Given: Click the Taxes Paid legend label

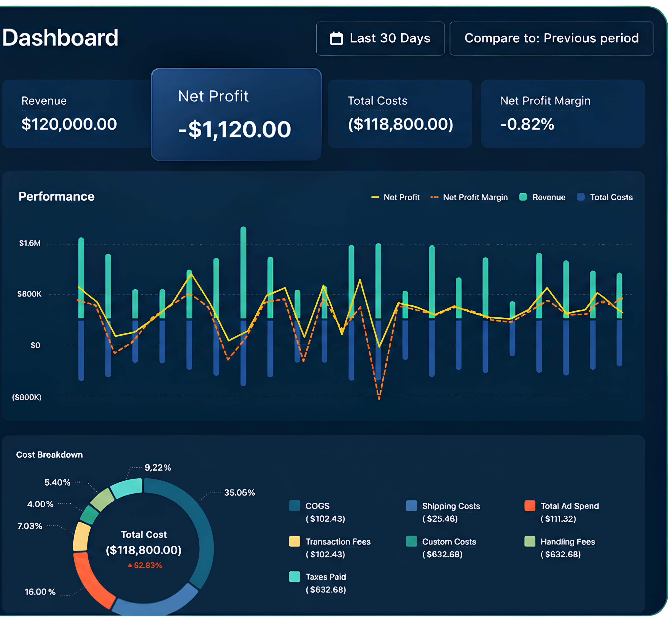Looking at the screenshot, I should 326,577.
